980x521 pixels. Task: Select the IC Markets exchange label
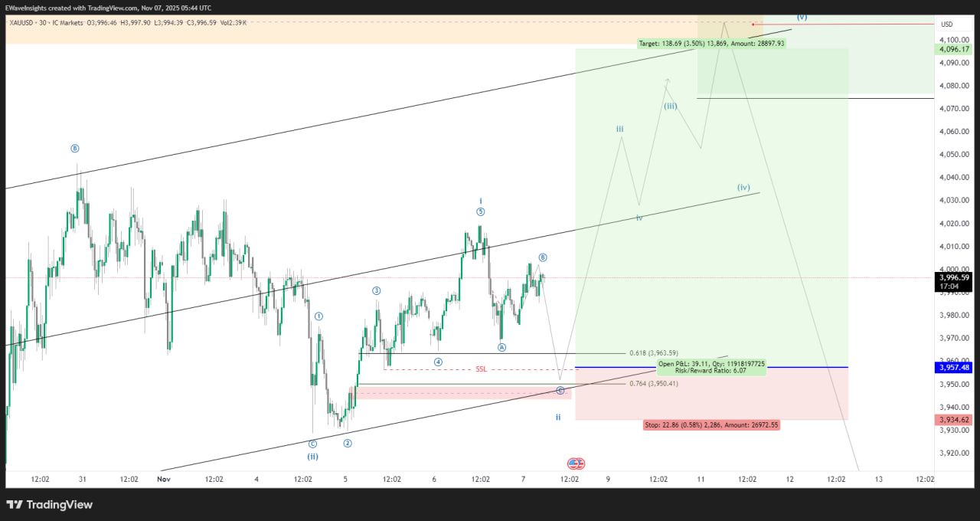(x=67, y=21)
